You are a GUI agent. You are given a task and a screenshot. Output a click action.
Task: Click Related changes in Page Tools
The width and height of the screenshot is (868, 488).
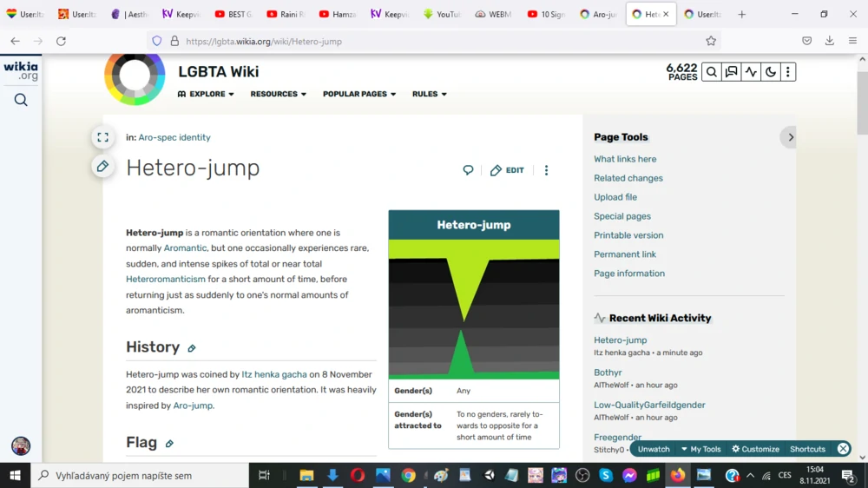coord(628,178)
